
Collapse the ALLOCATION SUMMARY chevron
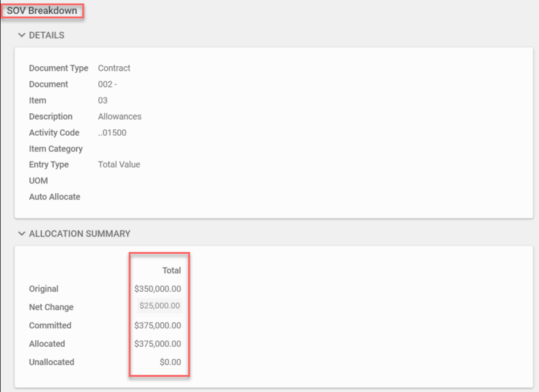click(21, 234)
